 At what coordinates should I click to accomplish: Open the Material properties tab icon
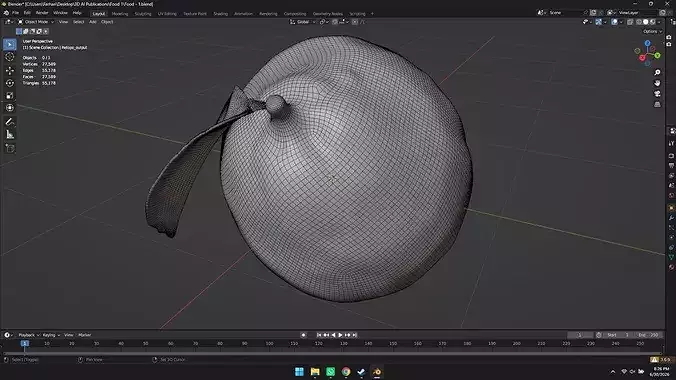point(671,267)
